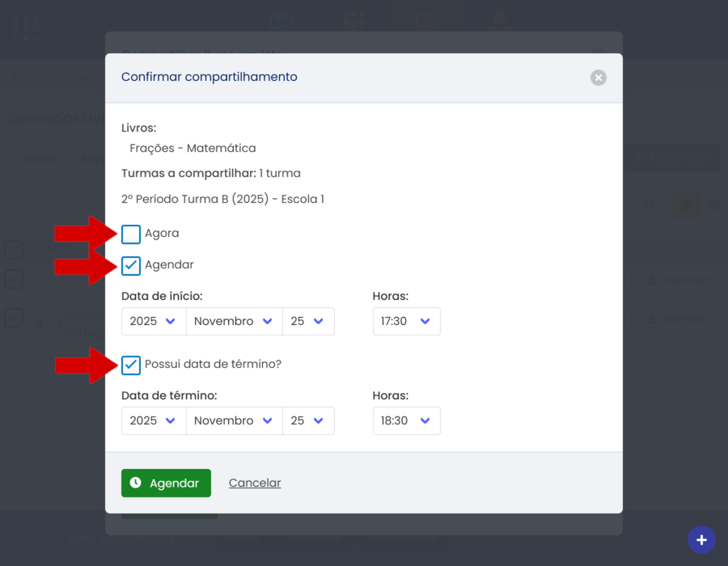Expand the 17:30 start hours dropdown
This screenshot has height=566, width=728.
click(x=406, y=321)
